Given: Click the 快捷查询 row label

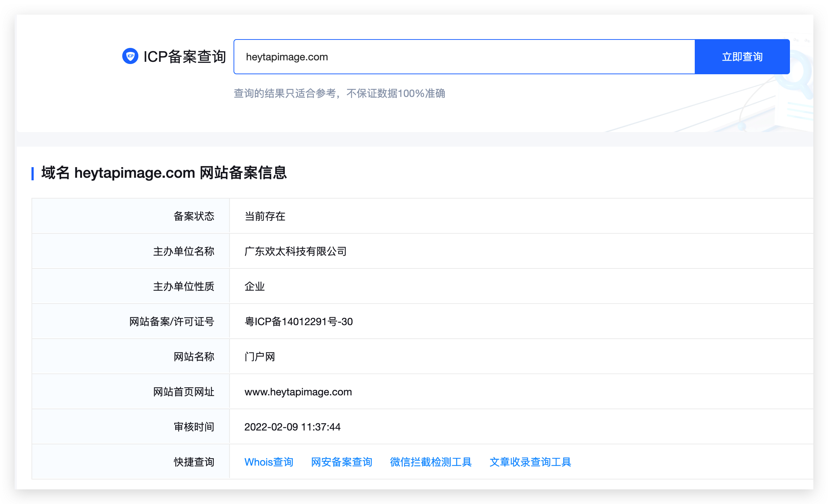Looking at the screenshot, I should tap(194, 462).
